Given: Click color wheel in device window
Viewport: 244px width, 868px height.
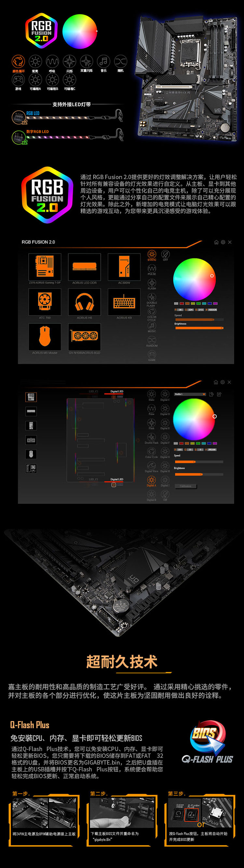Looking at the screenshot, I should pyautogui.click(x=195, y=279).
